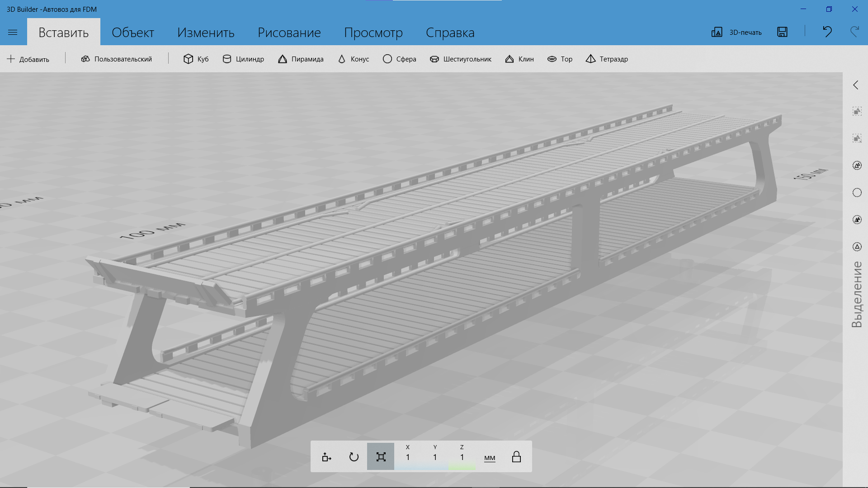The image size is (868, 488).
Task: Insert a Тор torus shape
Action: click(560, 59)
